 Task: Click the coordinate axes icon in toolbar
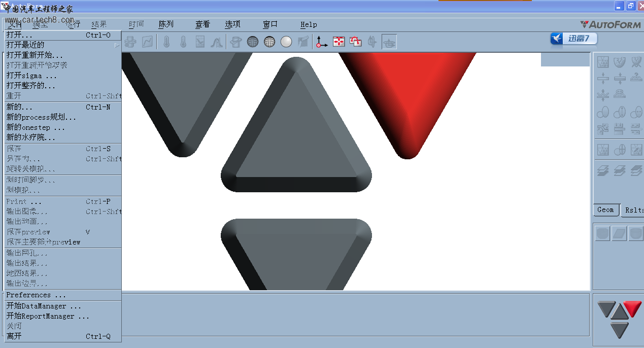tap(322, 42)
